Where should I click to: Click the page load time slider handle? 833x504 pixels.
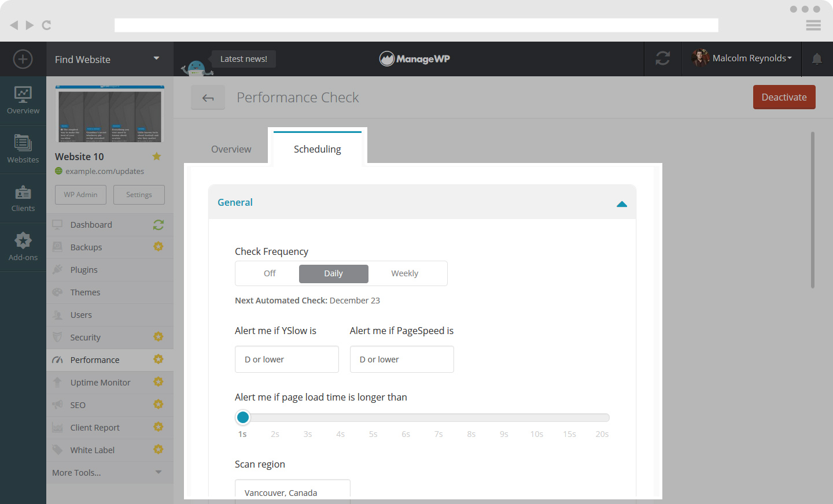coord(243,417)
